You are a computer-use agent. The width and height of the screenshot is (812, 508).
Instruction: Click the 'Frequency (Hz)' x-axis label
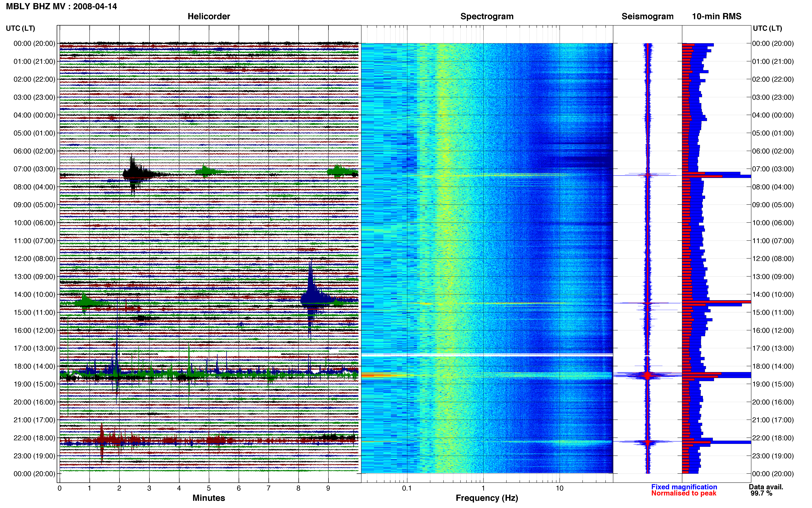[x=487, y=498]
